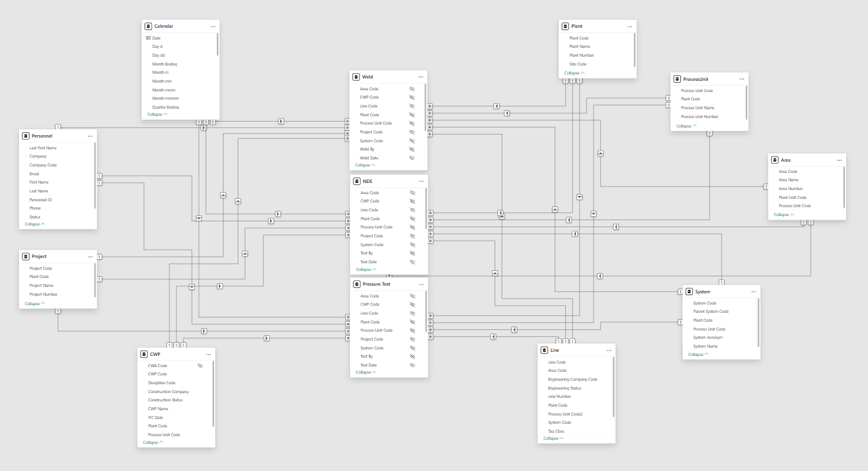Click the Plant table icon
Image resolution: width=868 pixels, height=471 pixels.
566,27
